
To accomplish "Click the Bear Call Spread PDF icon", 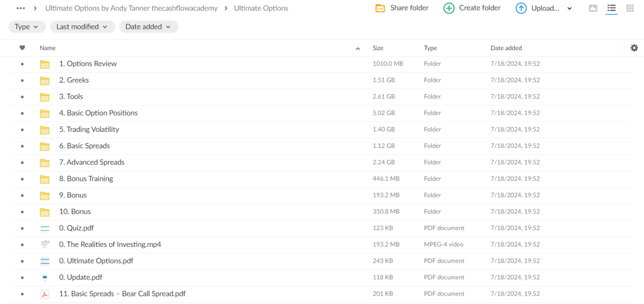I will (44, 294).
